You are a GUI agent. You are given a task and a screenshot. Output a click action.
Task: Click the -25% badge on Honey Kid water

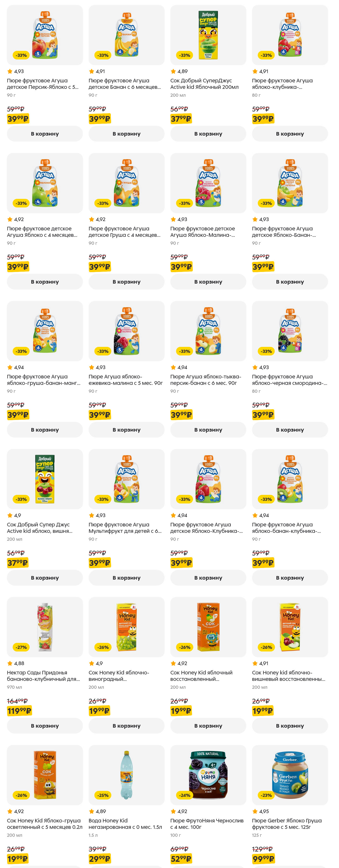click(103, 795)
